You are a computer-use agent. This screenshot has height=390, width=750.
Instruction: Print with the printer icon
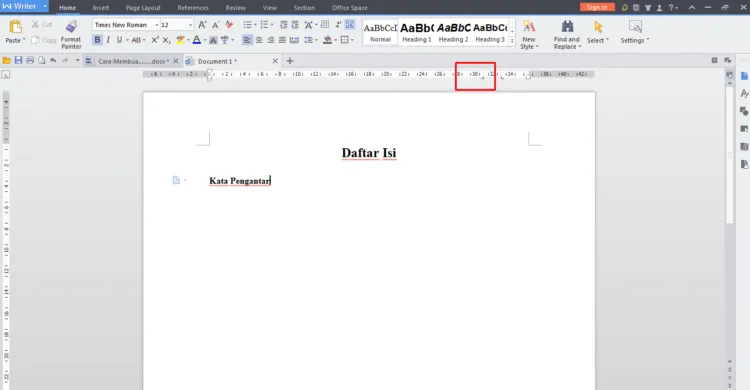click(30, 61)
